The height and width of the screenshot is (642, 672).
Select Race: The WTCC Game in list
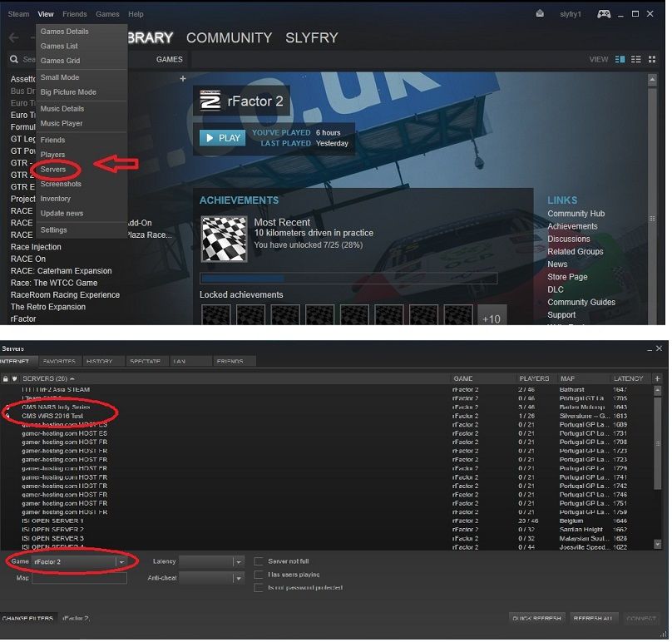pos(54,283)
